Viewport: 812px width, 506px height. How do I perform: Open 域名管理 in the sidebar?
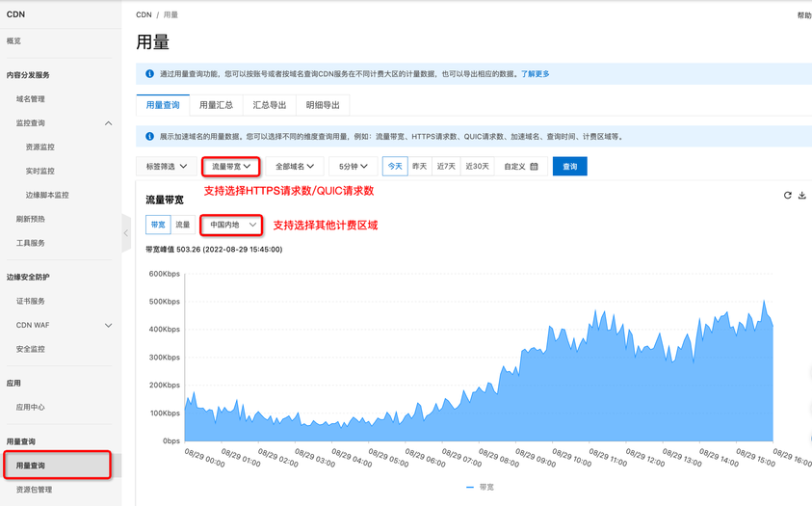30,99
